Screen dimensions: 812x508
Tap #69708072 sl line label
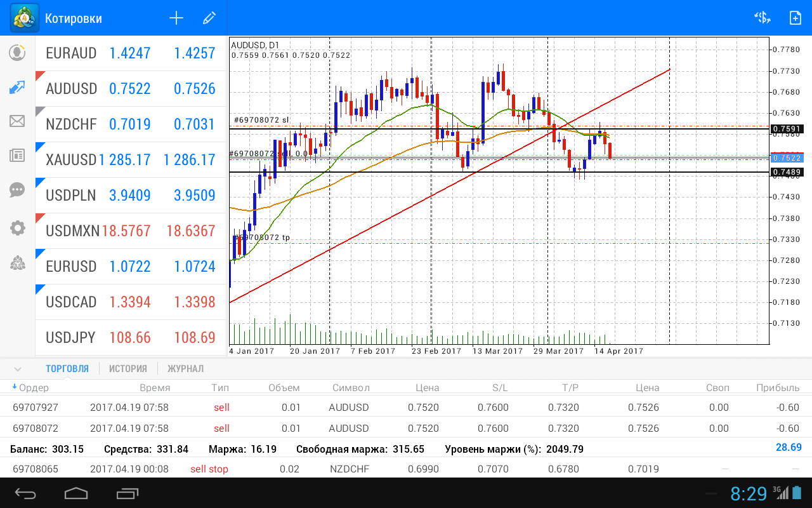261,119
